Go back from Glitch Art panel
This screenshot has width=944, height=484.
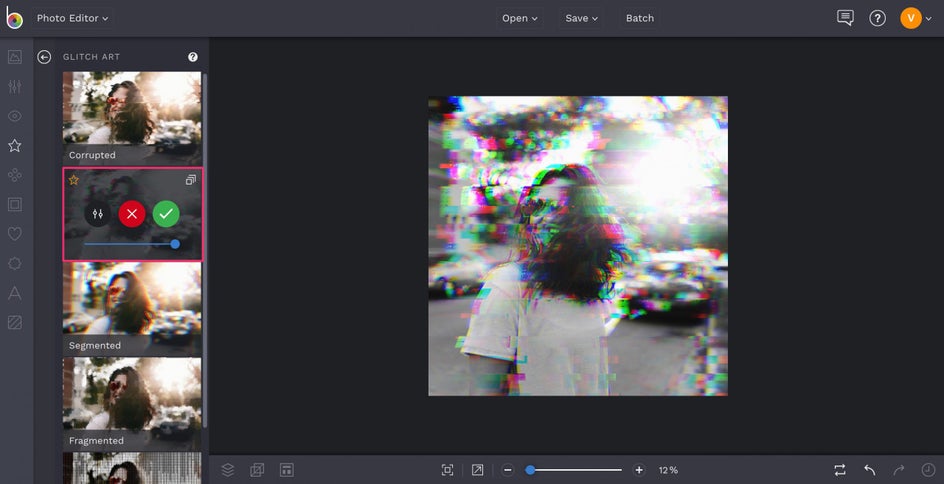pyautogui.click(x=44, y=57)
